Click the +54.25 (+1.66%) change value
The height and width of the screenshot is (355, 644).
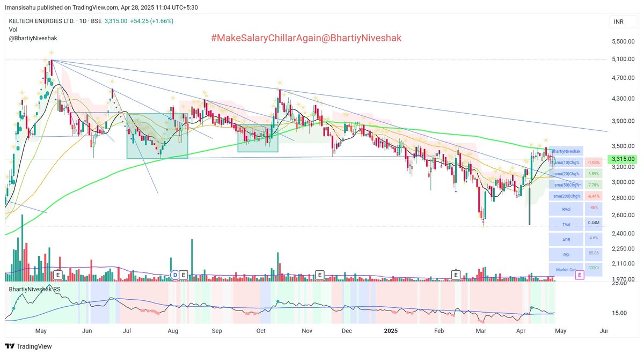(152, 21)
